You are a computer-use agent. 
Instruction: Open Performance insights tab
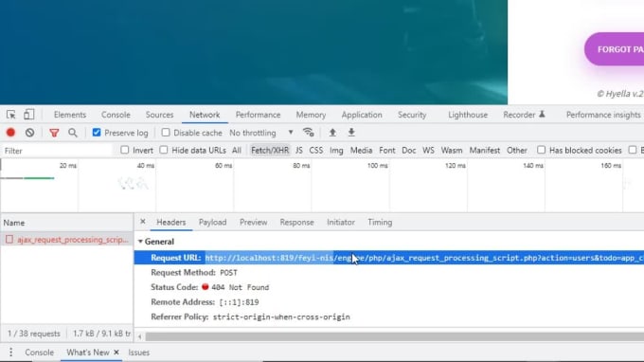coord(603,115)
